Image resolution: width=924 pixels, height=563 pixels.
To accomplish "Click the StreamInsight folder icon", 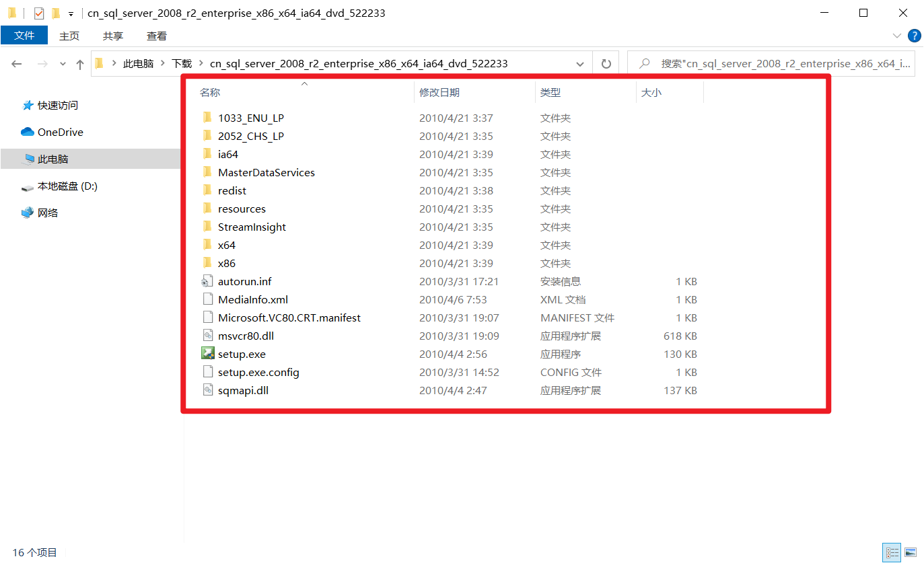I will click(x=207, y=227).
